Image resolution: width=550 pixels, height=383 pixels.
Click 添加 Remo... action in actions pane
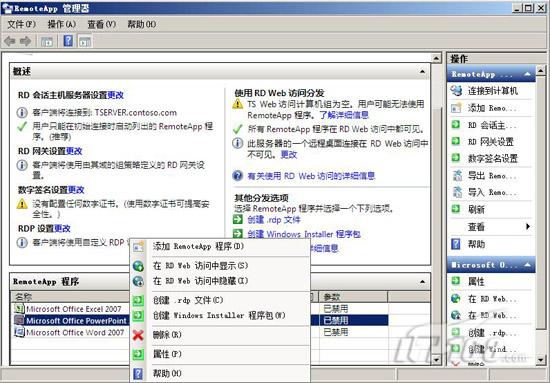[x=491, y=108]
